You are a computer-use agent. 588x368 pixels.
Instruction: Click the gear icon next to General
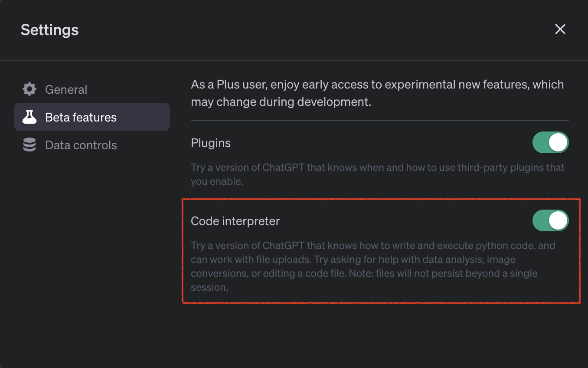point(29,89)
